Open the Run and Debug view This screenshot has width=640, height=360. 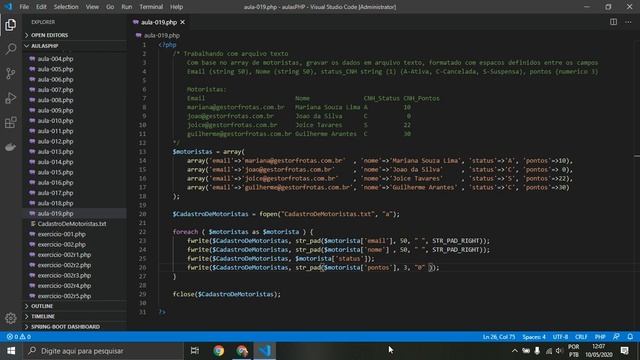[11, 98]
